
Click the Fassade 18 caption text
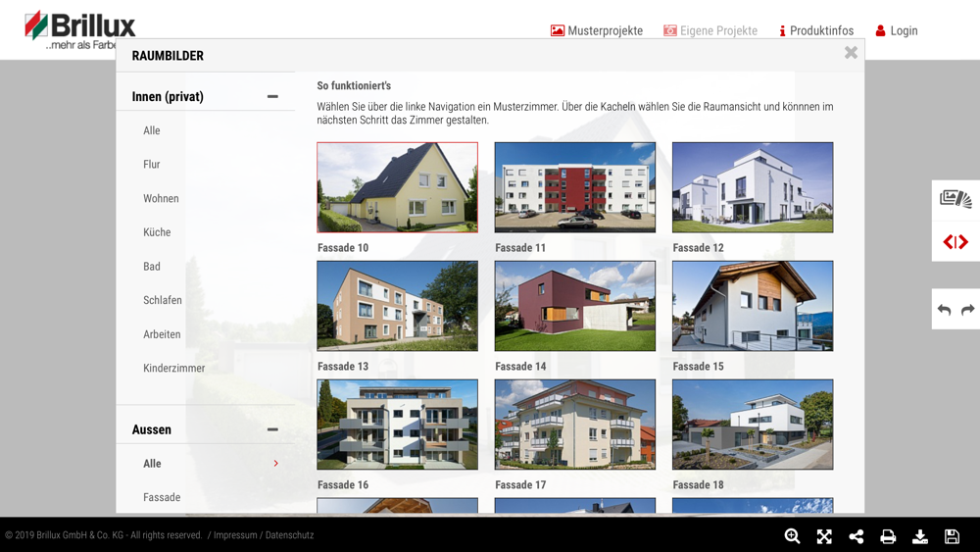tap(698, 485)
